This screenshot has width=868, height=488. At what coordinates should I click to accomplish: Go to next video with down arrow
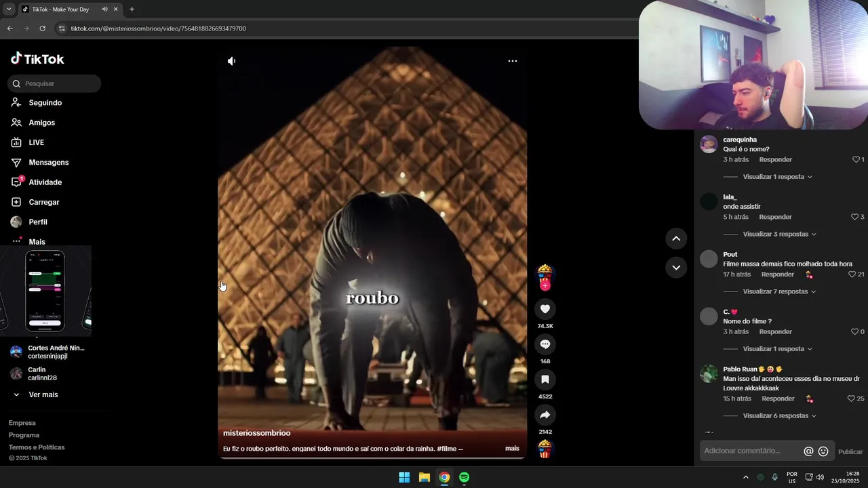pyautogui.click(x=676, y=268)
